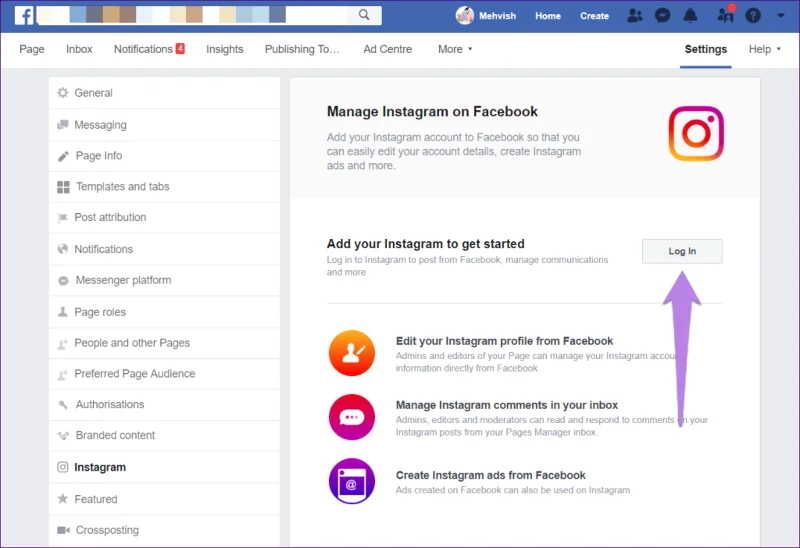
Task: Open the Help dropdown
Action: click(764, 49)
